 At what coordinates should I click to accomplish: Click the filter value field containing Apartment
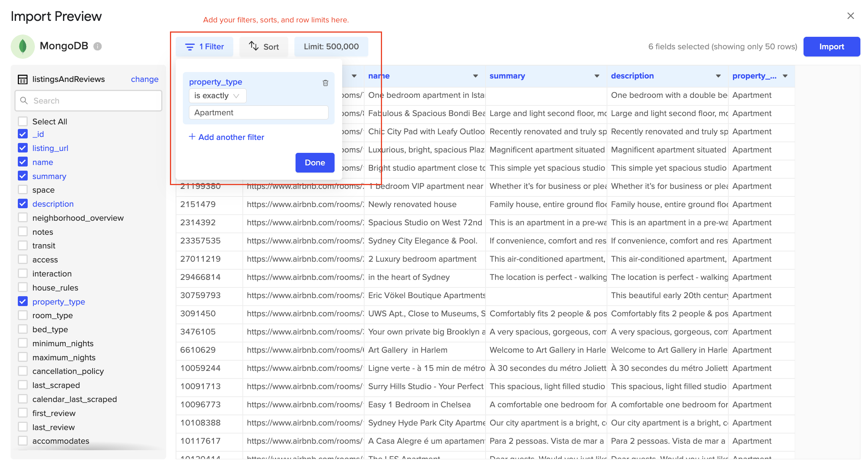point(258,113)
